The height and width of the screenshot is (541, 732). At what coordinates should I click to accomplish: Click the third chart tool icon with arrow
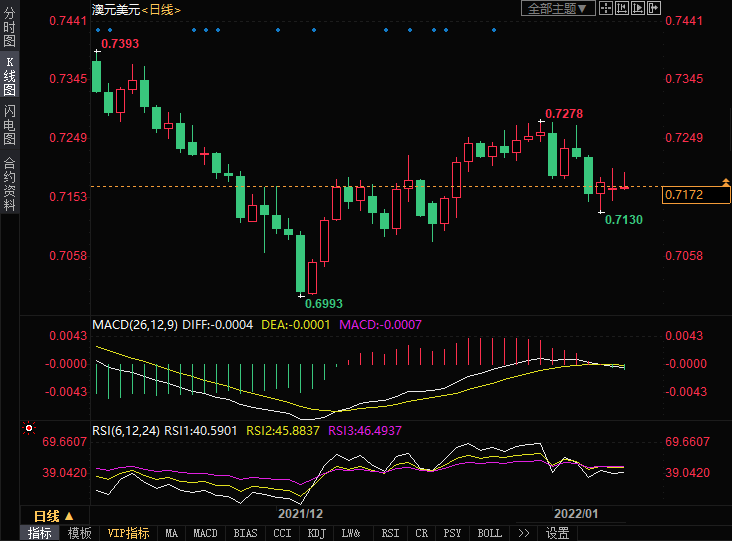639,8
